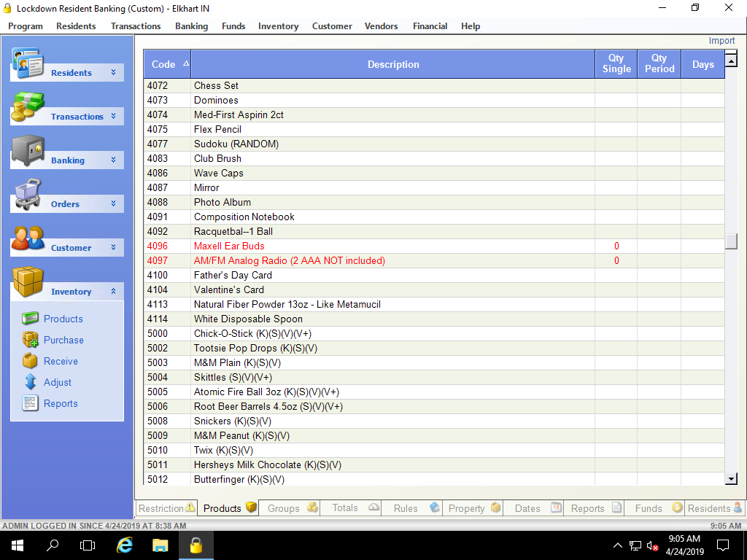Viewport: 747px width, 560px height.
Task: Expand the Transactions sidebar section
Action: pyautogui.click(x=113, y=116)
